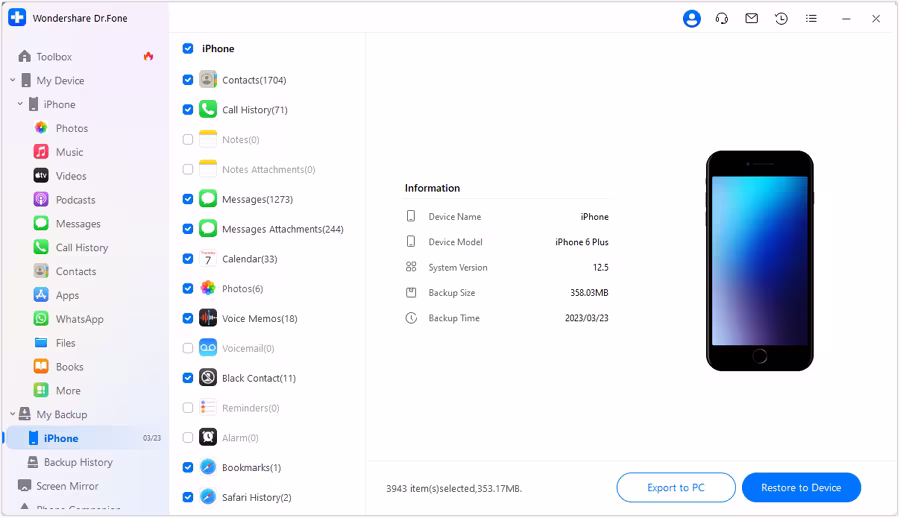Uncheck the Safari History(2) checkbox
Screen dimensions: 900x518
pyautogui.click(x=188, y=497)
